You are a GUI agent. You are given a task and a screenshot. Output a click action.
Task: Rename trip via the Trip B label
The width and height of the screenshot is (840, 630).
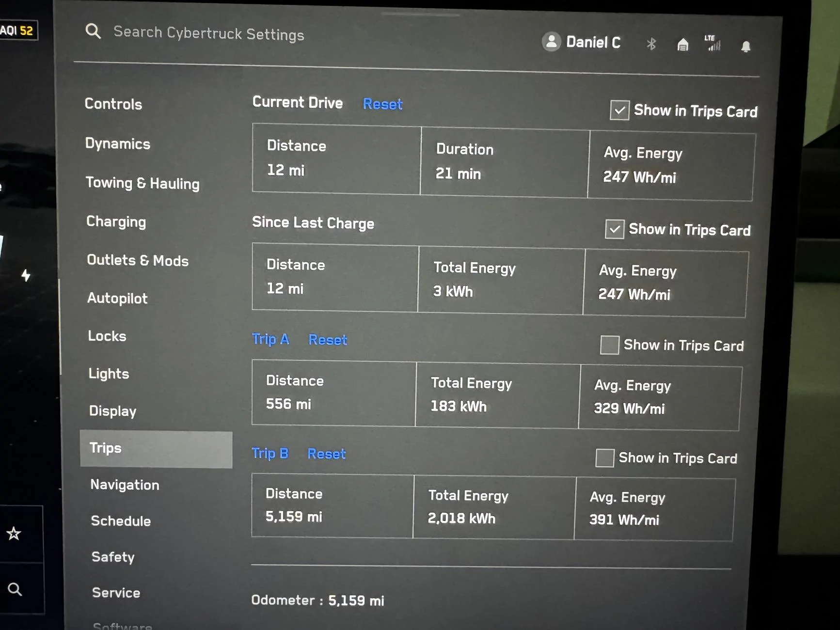click(270, 453)
